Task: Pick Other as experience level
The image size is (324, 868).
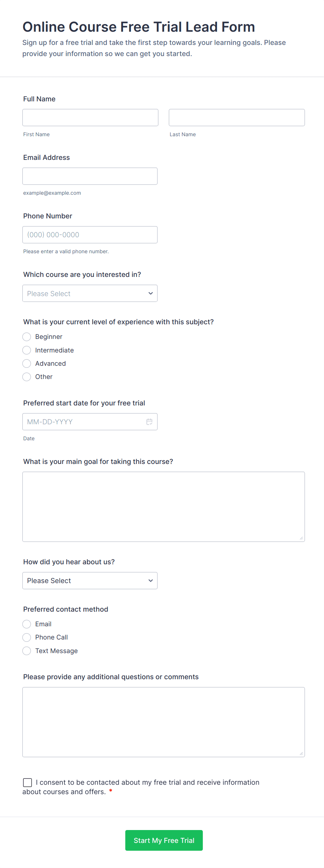Action: [x=27, y=377]
